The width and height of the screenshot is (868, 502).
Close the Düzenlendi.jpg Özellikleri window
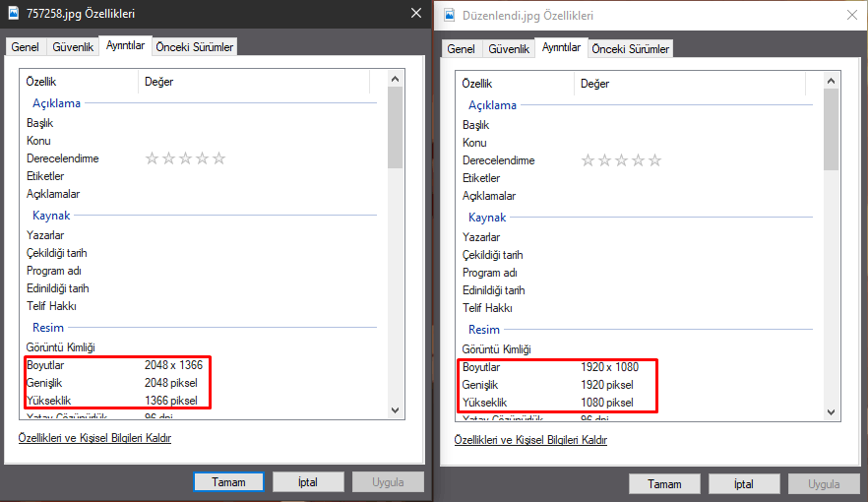tap(852, 15)
